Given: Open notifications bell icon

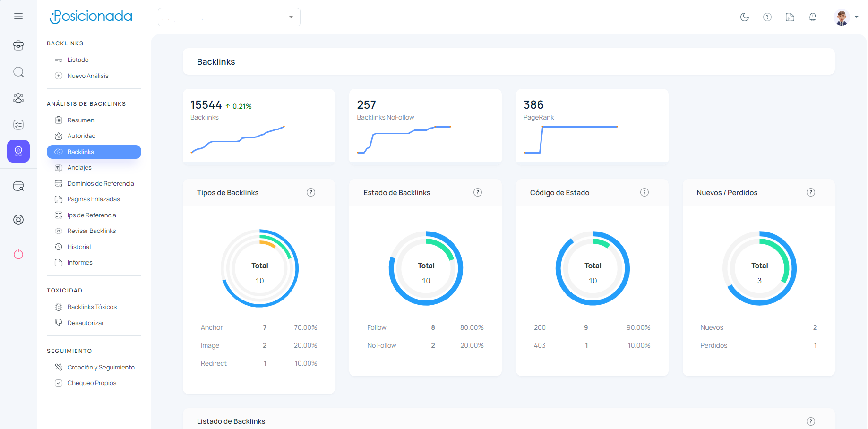Looking at the screenshot, I should (813, 17).
